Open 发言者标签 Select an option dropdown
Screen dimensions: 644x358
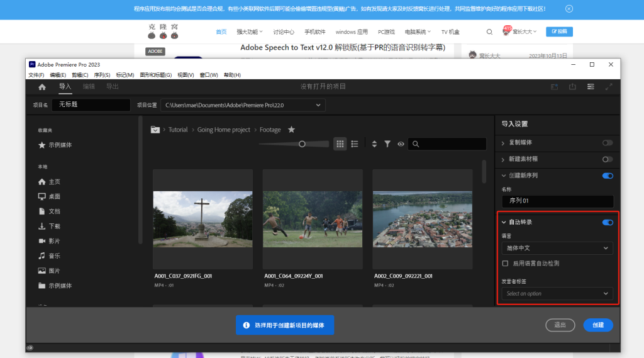pyautogui.click(x=557, y=293)
